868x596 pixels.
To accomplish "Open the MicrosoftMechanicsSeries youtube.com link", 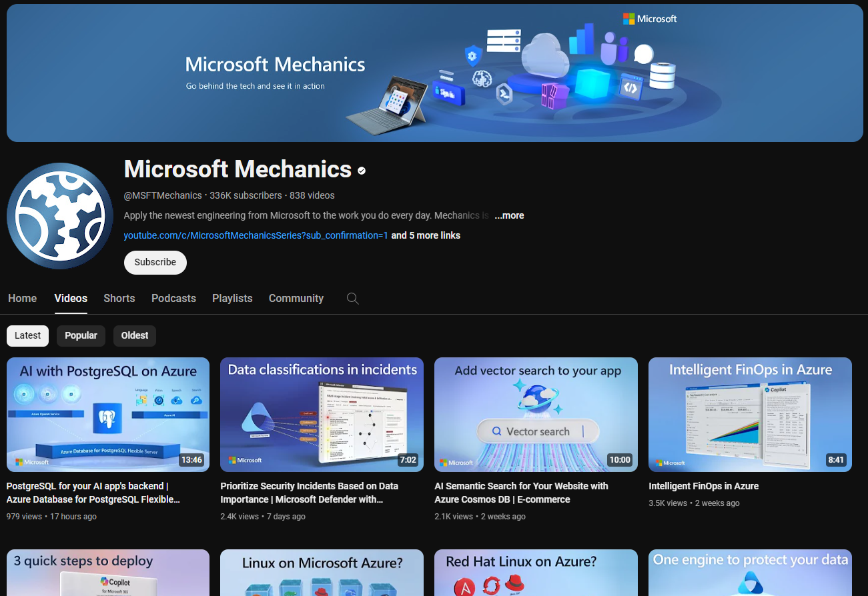I will pos(256,235).
